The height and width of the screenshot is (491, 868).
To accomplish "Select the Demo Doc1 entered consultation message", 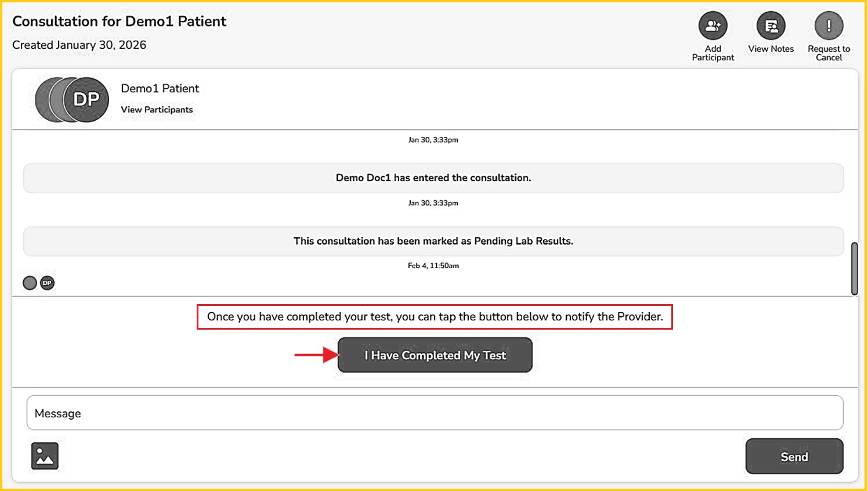I will [433, 178].
